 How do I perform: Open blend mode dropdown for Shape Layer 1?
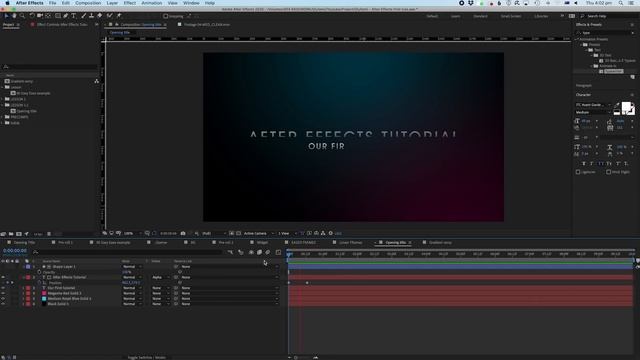132,267
